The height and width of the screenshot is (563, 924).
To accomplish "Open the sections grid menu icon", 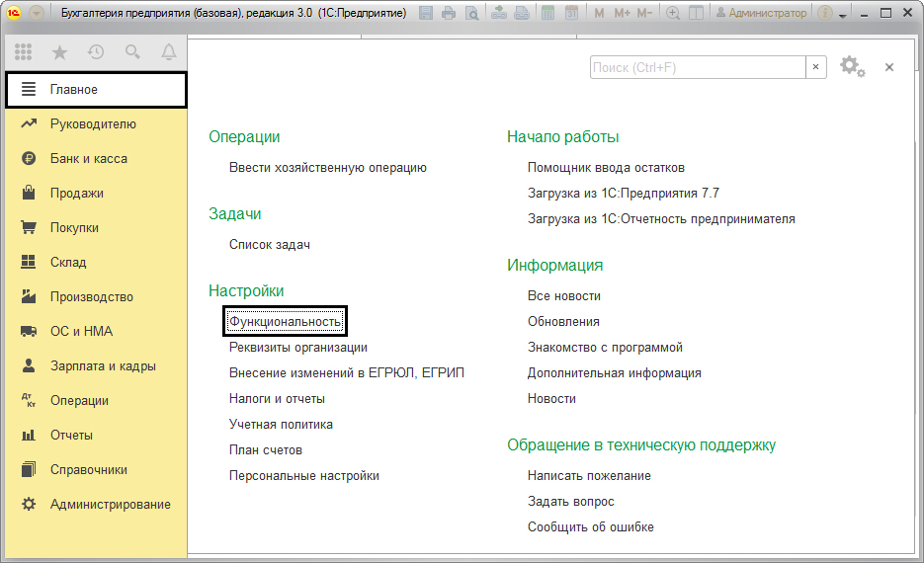I will click(23, 51).
